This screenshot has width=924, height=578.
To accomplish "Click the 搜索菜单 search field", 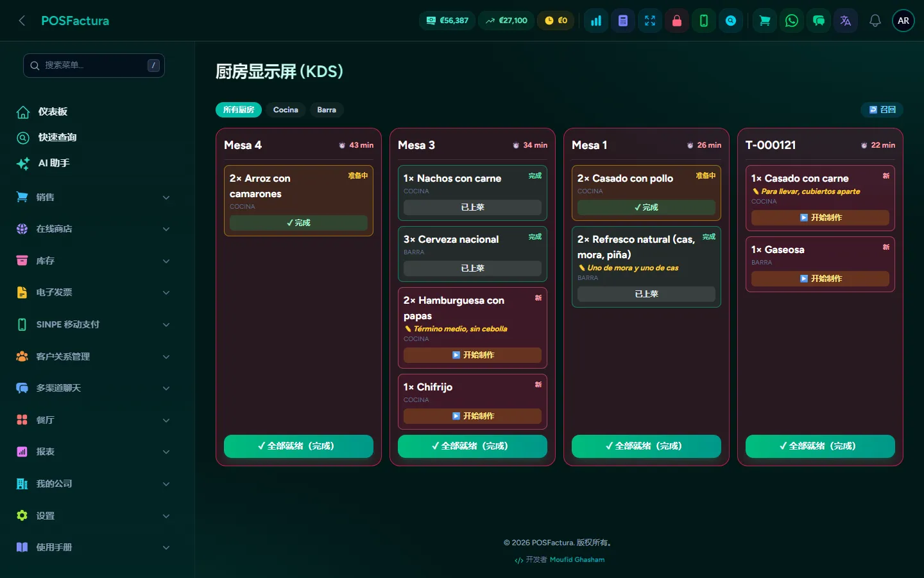I will point(94,66).
